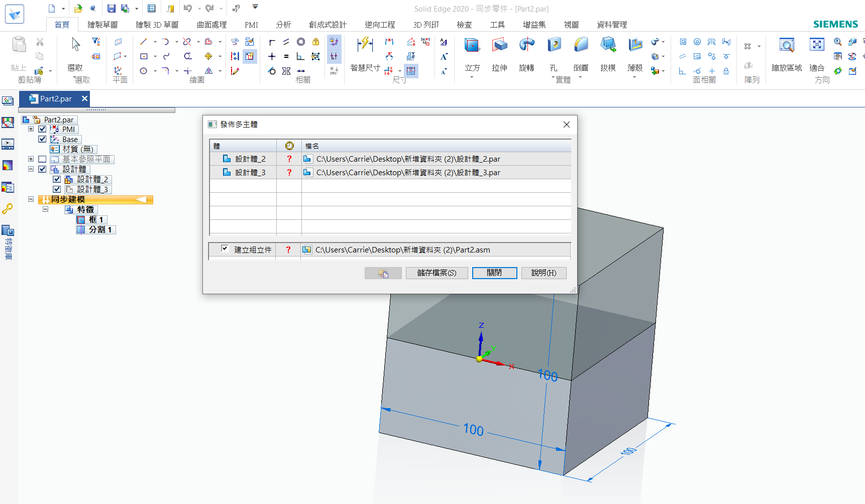Toggle the 設計體_2 checkbox in tree
The width and height of the screenshot is (865, 504).
coord(57,179)
